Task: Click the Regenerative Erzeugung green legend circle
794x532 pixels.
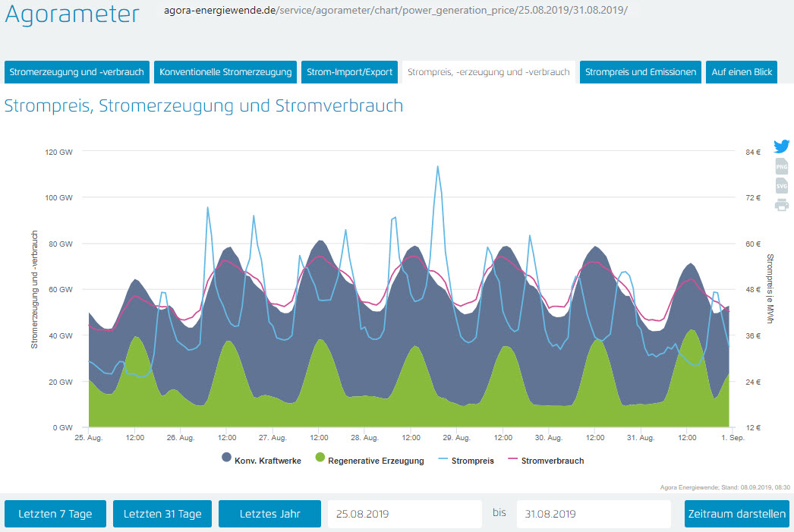Action: [x=320, y=458]
